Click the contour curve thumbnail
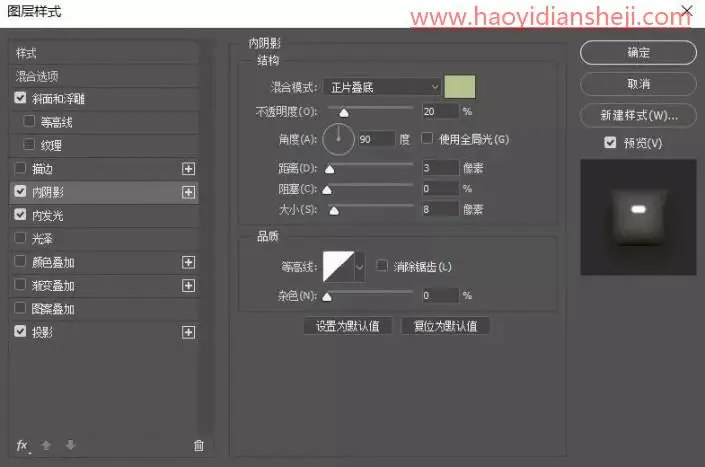 [x=339, y=267]
